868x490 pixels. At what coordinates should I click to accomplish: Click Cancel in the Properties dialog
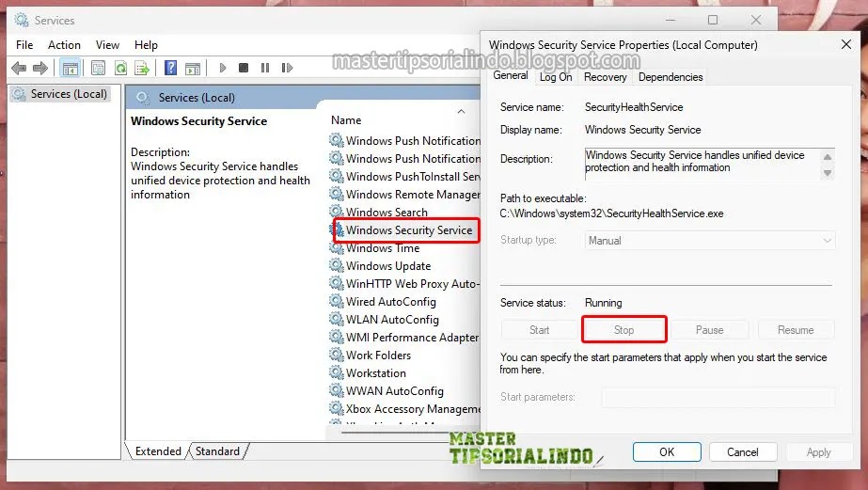pyautogui.click(x=743, y=451)
